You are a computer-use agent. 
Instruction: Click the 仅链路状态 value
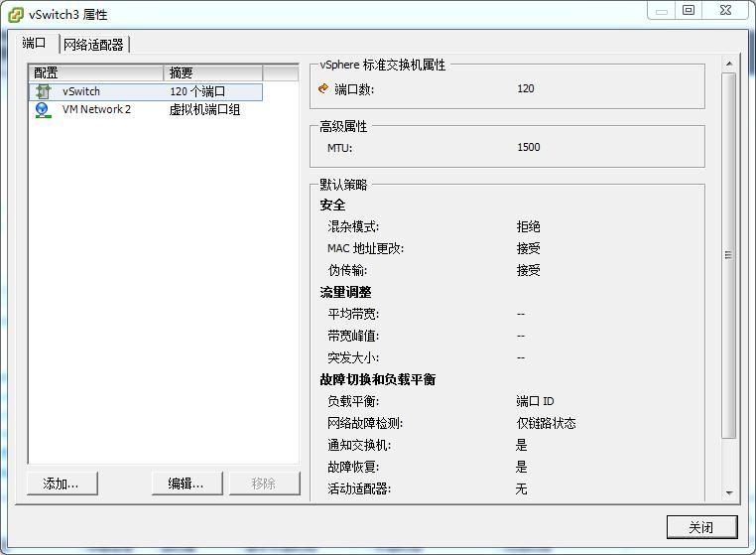547,424
